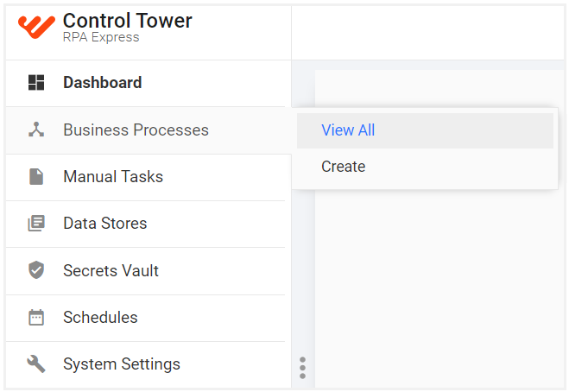Navigate to Secrets Vault
The width and height of the screenshot is (569, 392).
coord(148,271)
